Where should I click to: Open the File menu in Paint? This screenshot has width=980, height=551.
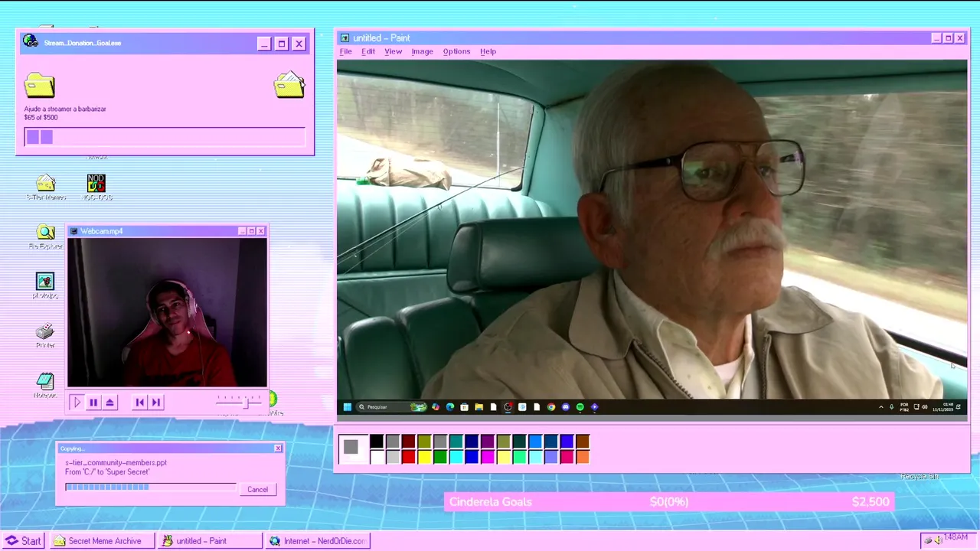[345, 51]
